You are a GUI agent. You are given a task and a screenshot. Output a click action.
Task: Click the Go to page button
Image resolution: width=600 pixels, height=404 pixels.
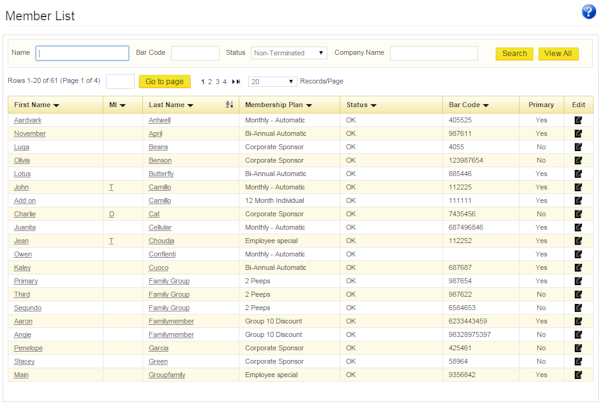click(165, 81)
